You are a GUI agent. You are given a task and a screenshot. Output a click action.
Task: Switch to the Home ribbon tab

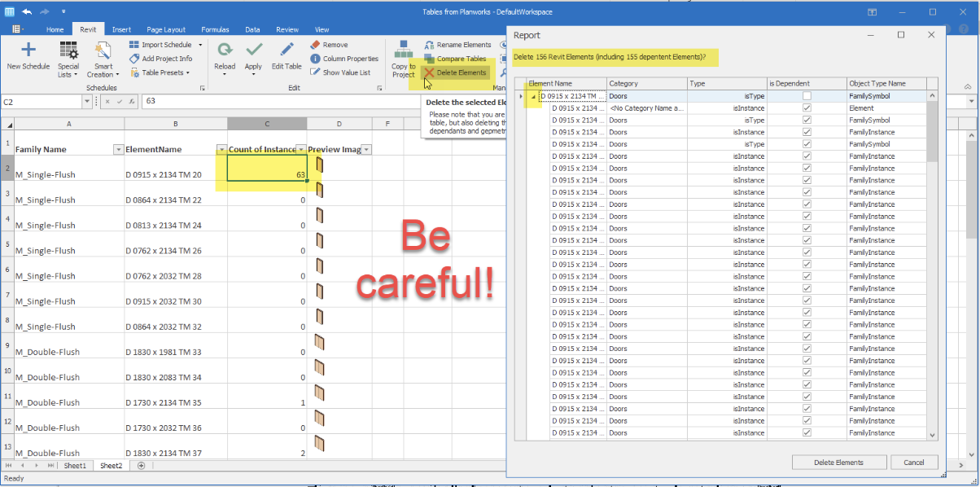[55, 29]
